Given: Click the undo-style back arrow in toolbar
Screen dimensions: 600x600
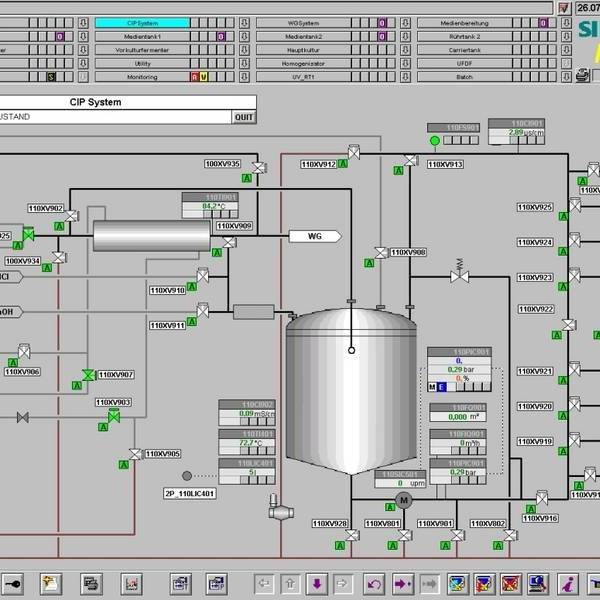Looking at the screenshot, I should click(x=374, y=583).
